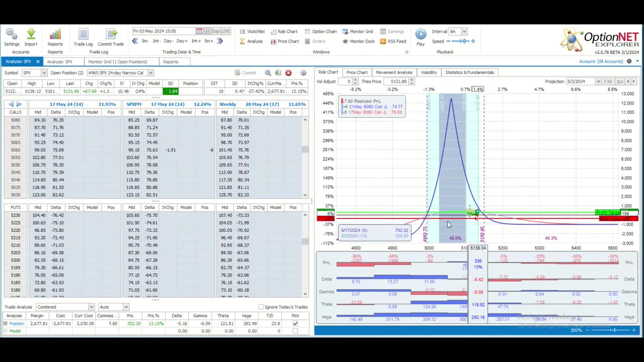The height and width of the screenshot is (362, 644).
Task: Click the [All Accounts] account link
Action: [x=611, y=61]
